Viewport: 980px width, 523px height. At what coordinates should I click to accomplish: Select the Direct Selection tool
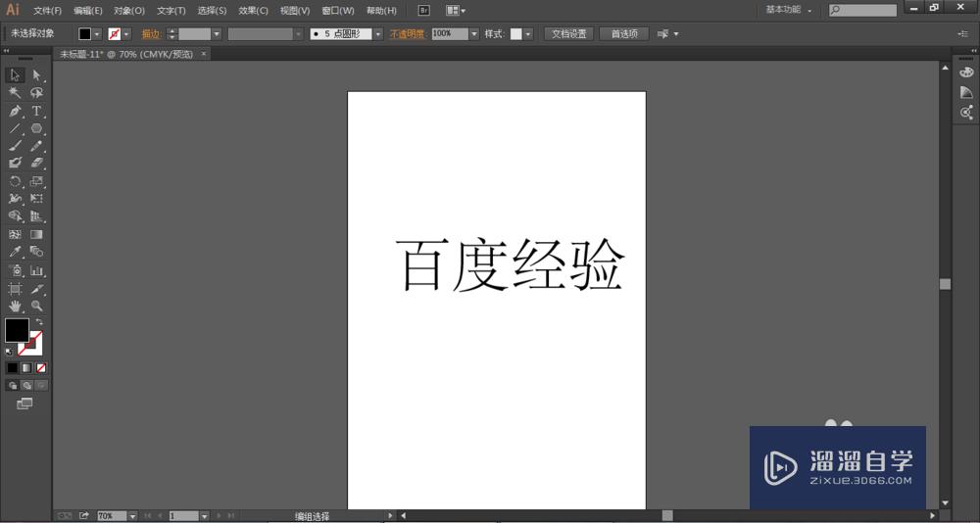(36, 75)
